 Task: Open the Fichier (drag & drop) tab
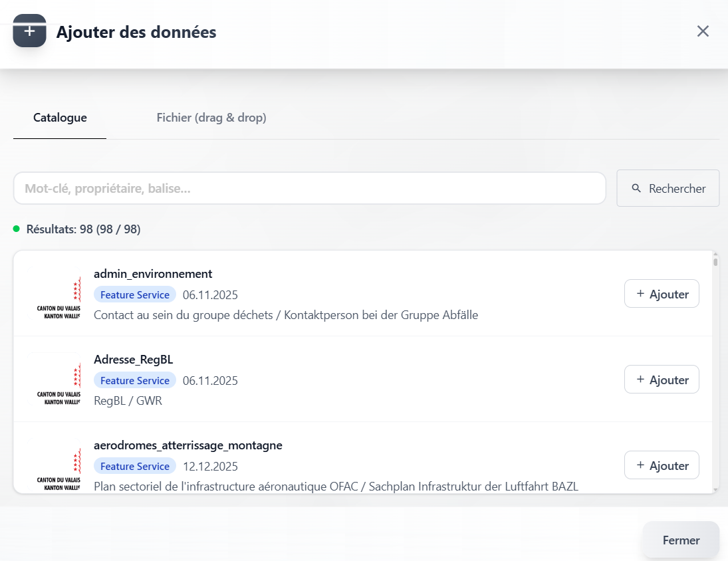point(211,118)
